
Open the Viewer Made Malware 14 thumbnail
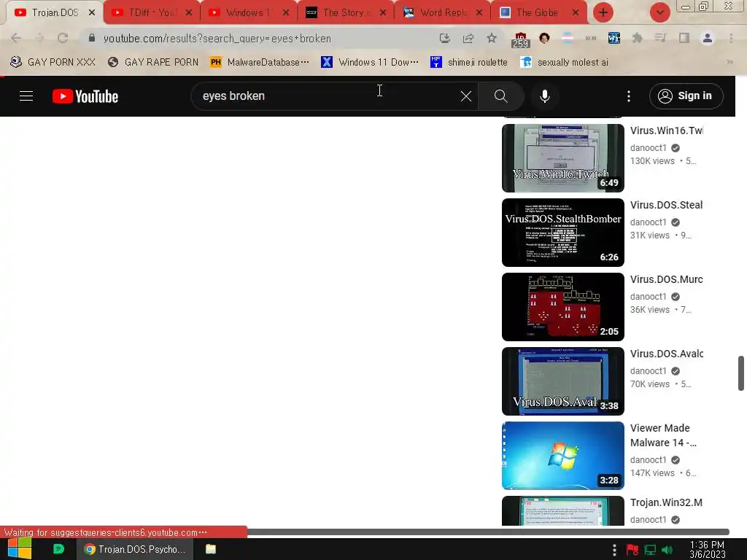[x=562, y=456]
